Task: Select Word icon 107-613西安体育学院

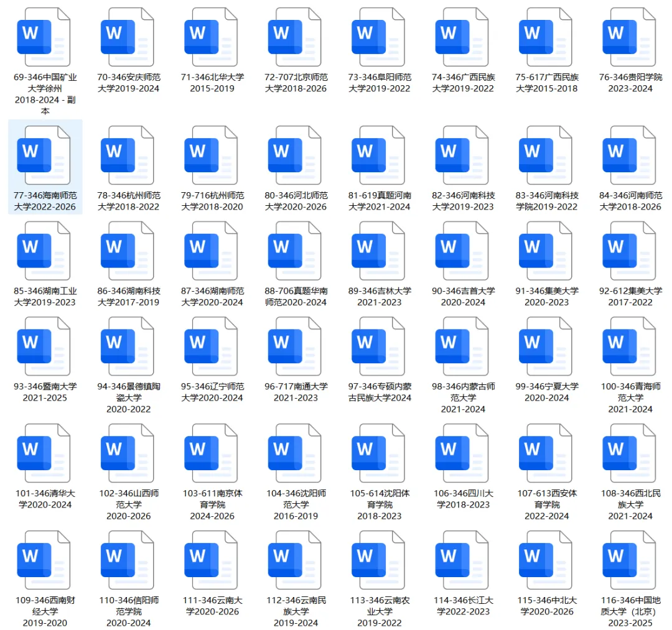Action: coord(546,453)
